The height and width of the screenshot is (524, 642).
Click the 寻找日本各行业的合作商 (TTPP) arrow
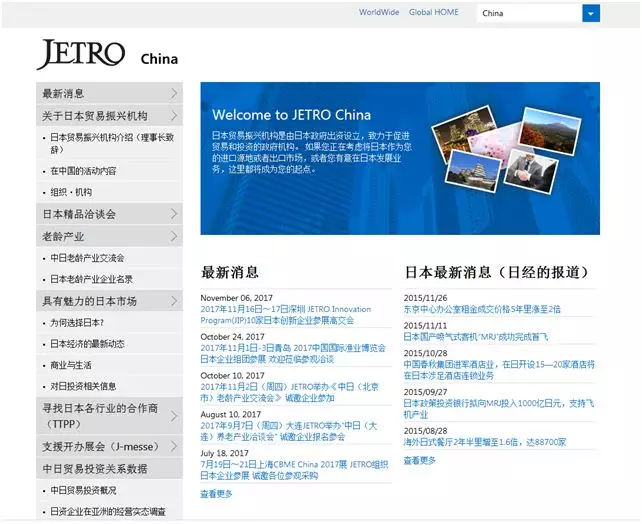pyautogui.click(x=174, y=414)
